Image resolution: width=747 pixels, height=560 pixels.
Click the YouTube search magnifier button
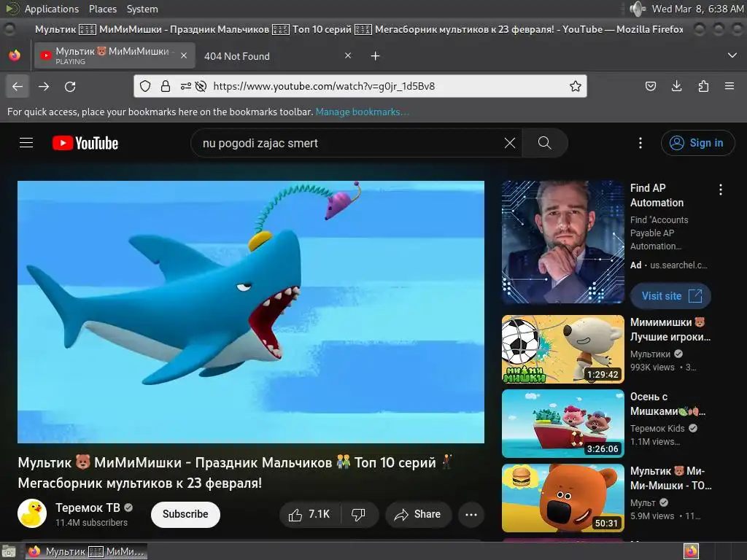tap(544, 143)
